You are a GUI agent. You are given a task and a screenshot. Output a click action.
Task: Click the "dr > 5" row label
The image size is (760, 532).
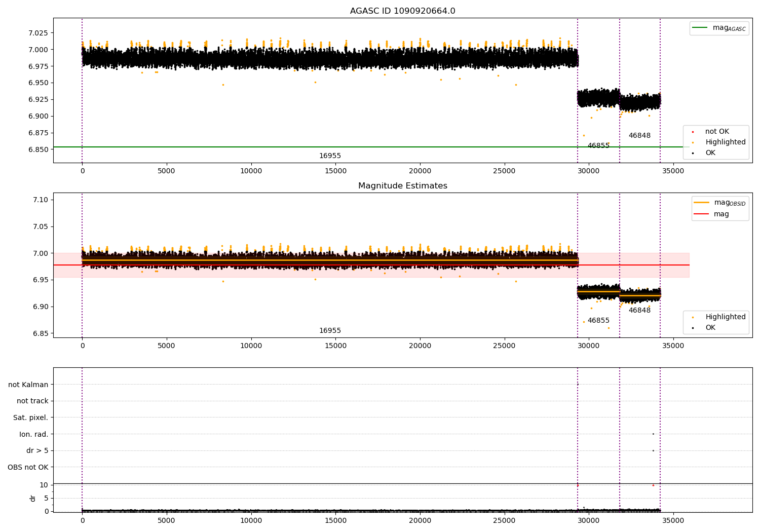tap(37, 451)
